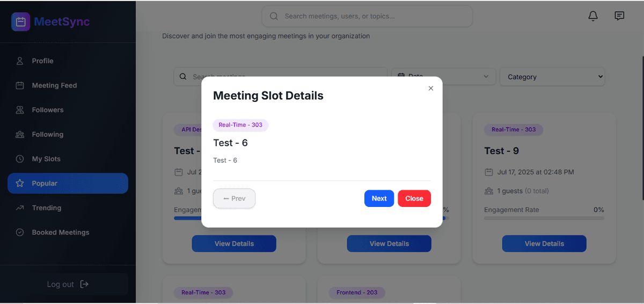Click the Followers people icon
The height and width of the screenshot is (304, 644).
[x=20, y=110]
